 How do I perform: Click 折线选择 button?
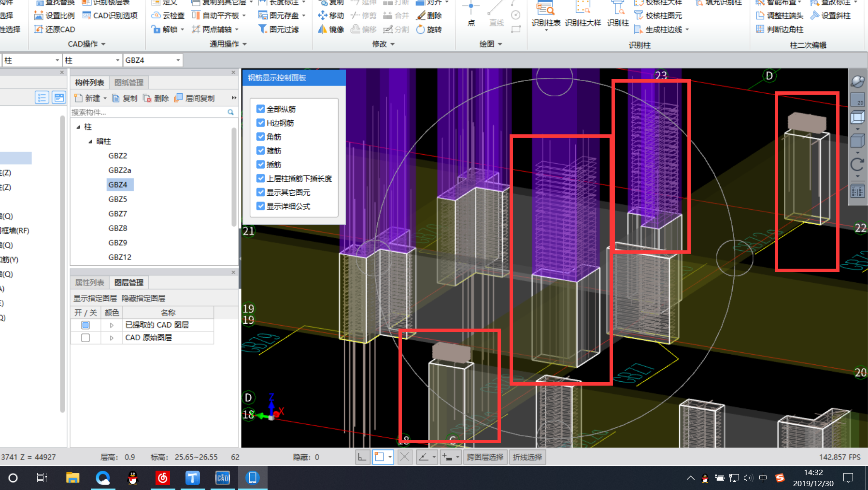pyautogui.click(x=527, y=457)
